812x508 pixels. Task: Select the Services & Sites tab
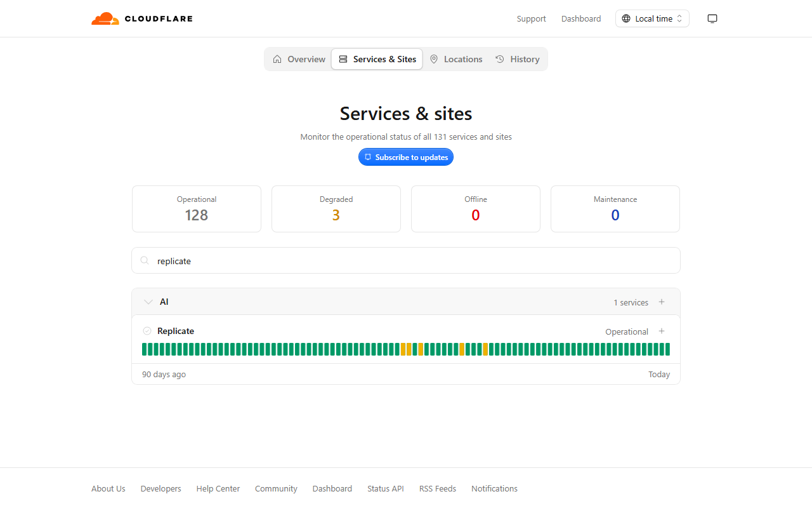377,59
